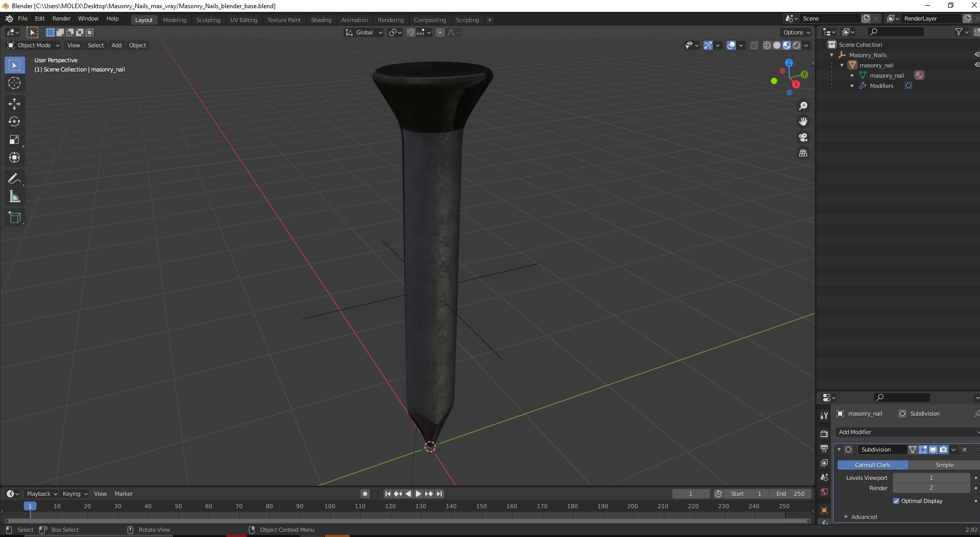Uncheck Optimal Display checkbox
Viewport: 980px width, 537px height.
896,501
